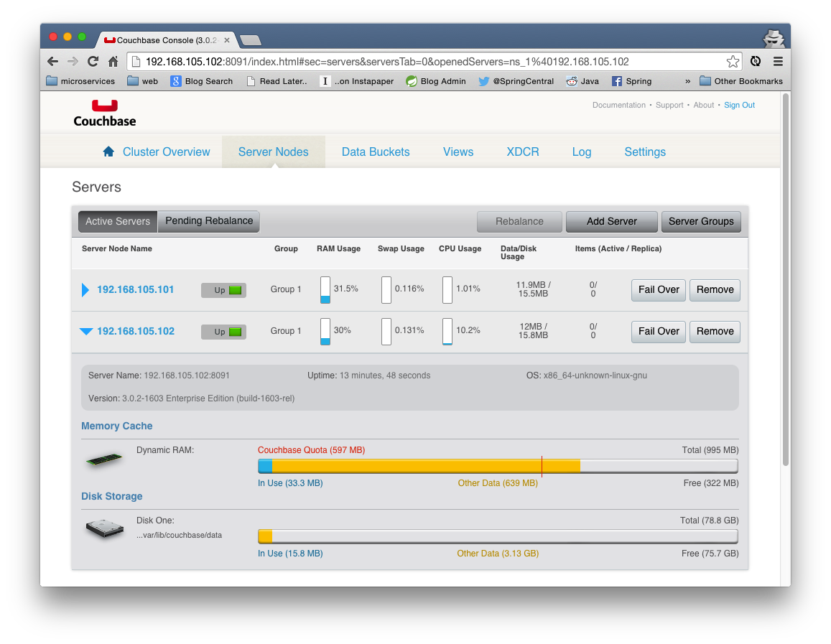831x644 pixels.
Task: Go to the browser home icon
Action: (x=113, y=62)
